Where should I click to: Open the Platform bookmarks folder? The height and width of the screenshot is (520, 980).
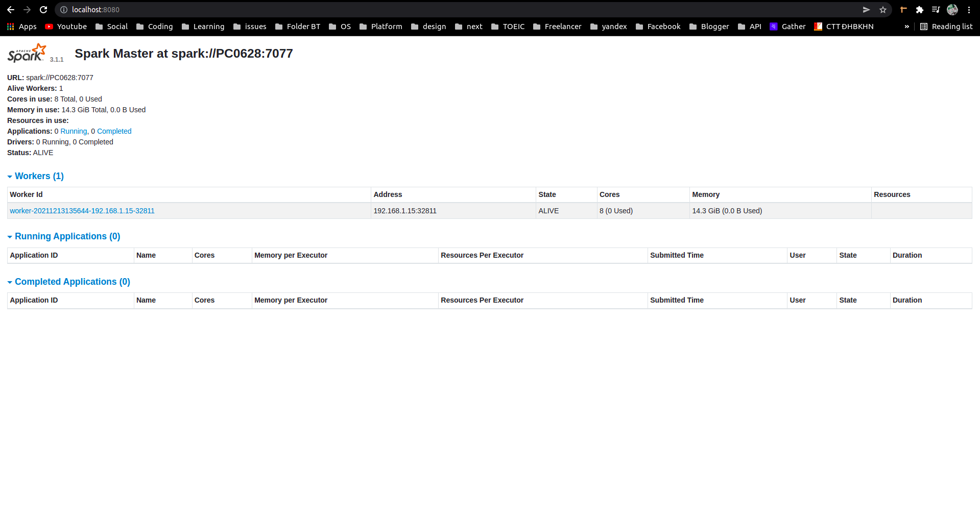tap(381, 27)
